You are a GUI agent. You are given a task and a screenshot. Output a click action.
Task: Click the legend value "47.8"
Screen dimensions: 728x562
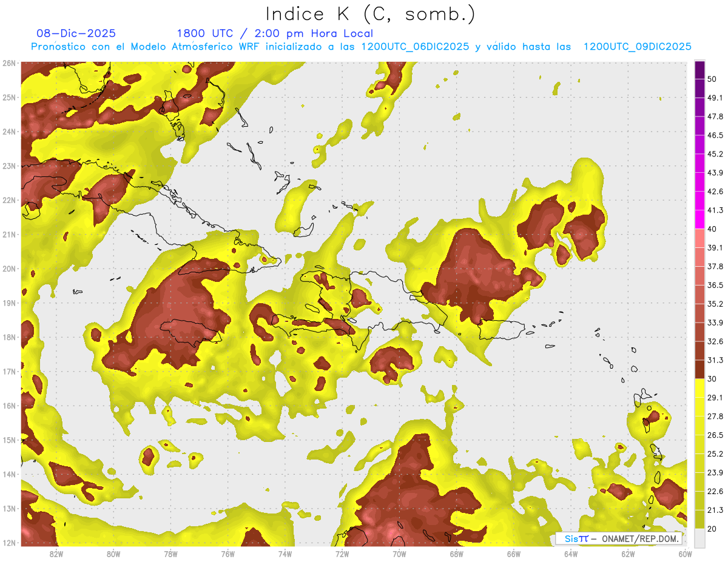tap(715, 116)
